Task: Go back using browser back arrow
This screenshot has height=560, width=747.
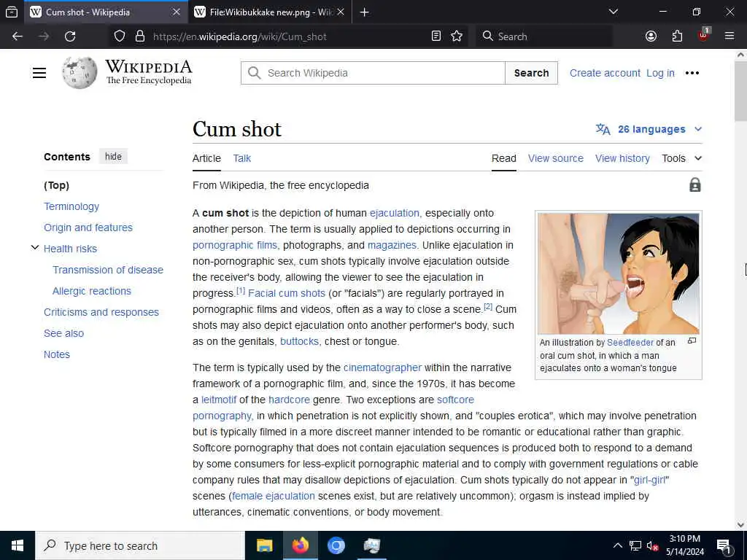Action: click(18, 36)
